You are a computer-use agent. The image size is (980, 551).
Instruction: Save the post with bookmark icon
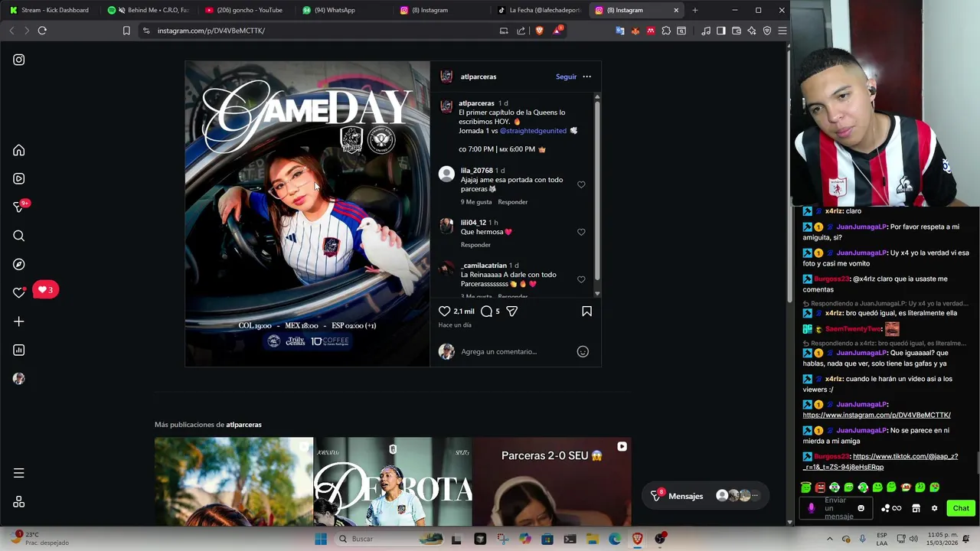tap(587, 311)
